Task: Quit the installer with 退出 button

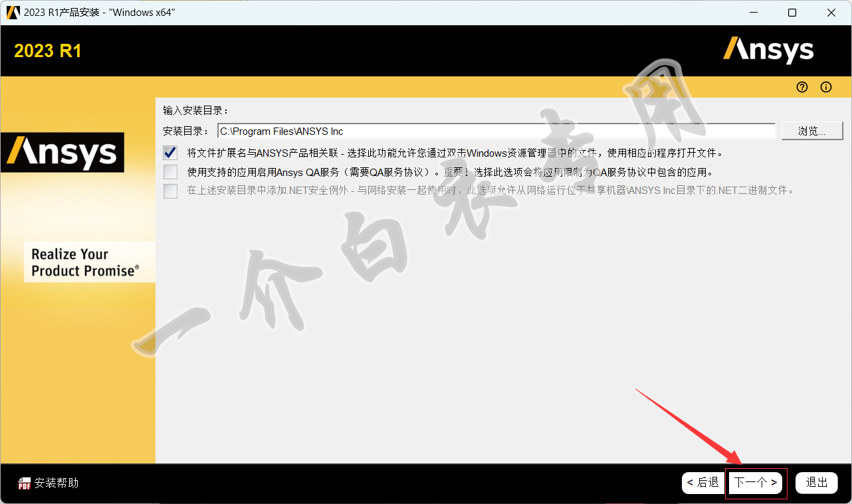Action: click(817, 483)
